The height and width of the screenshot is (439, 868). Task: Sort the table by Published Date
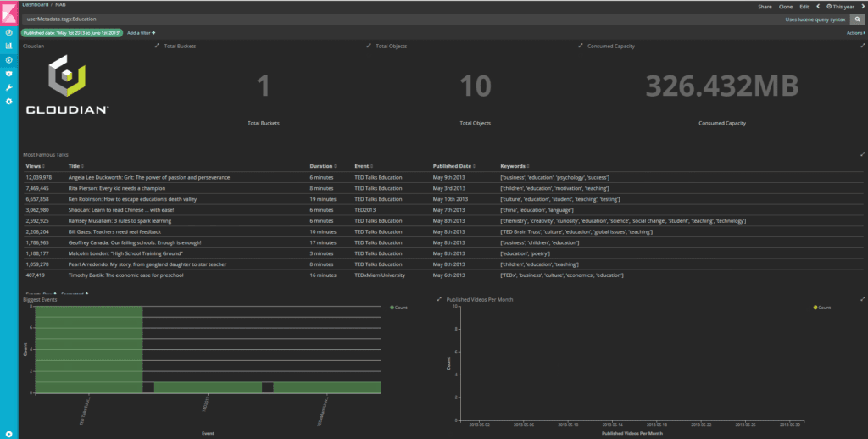(x=454, y=166)
